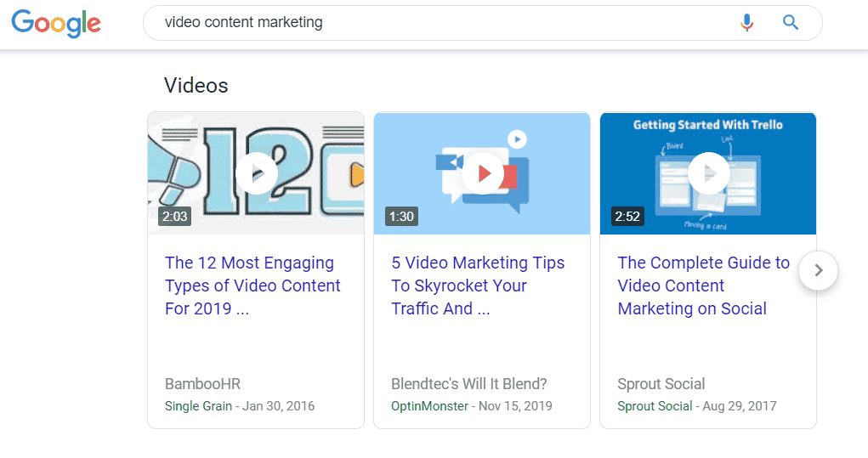The height and width of the screenshot is (458, 868).
Task: Click the 'Blendtec's Will It Blend?' text
Action: click(469, 384)
